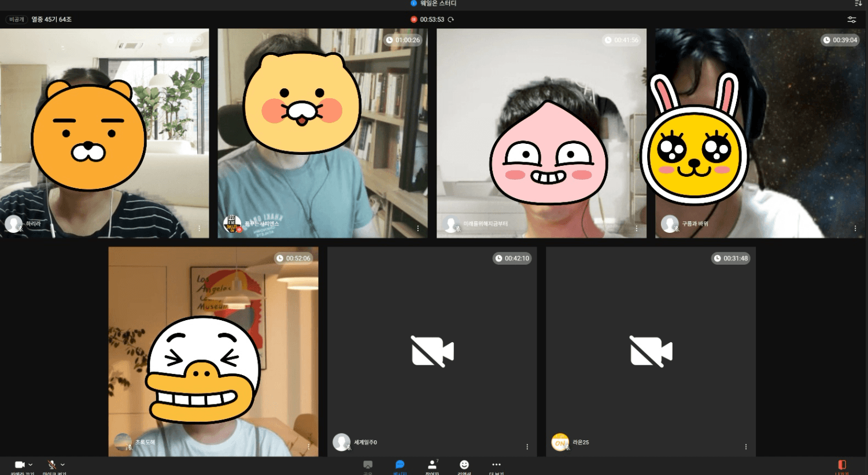The width and height of the screenshot is (868, 475).
Task: Open the three-dot menu on 라온25 tile
Action: (746, 447)
